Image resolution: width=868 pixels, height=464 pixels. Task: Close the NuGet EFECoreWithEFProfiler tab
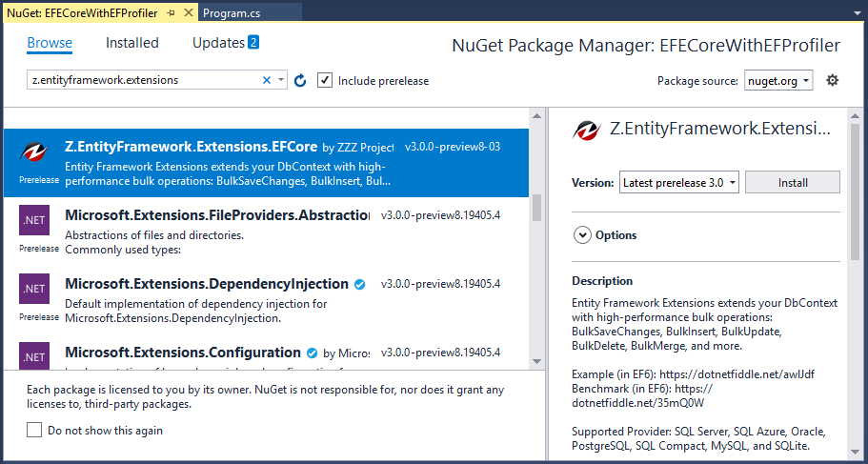tap(189, 12)
